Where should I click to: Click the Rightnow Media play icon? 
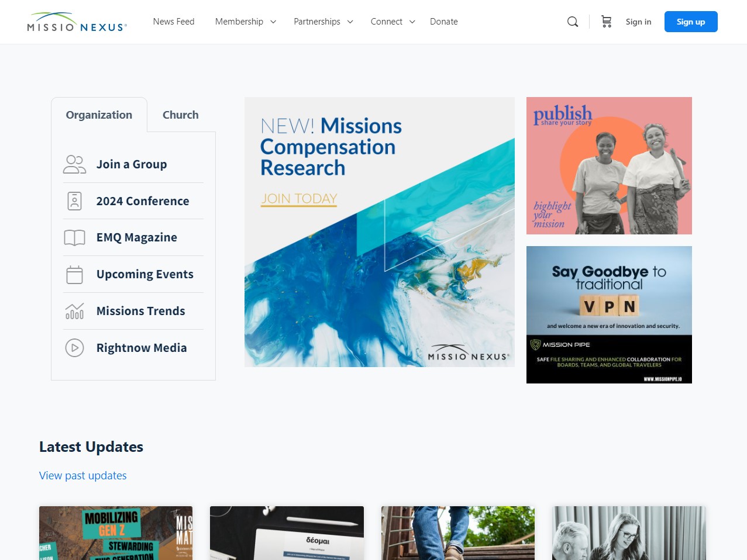[x=74, y=348]
